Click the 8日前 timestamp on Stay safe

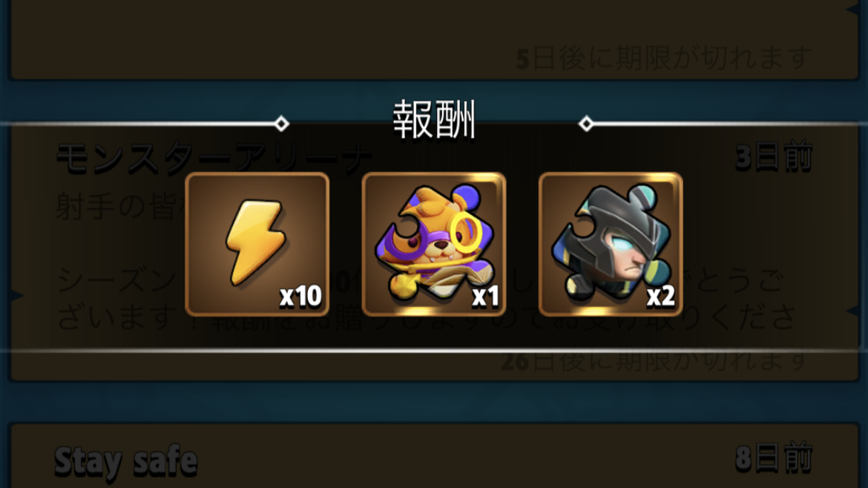coord(773,458)
